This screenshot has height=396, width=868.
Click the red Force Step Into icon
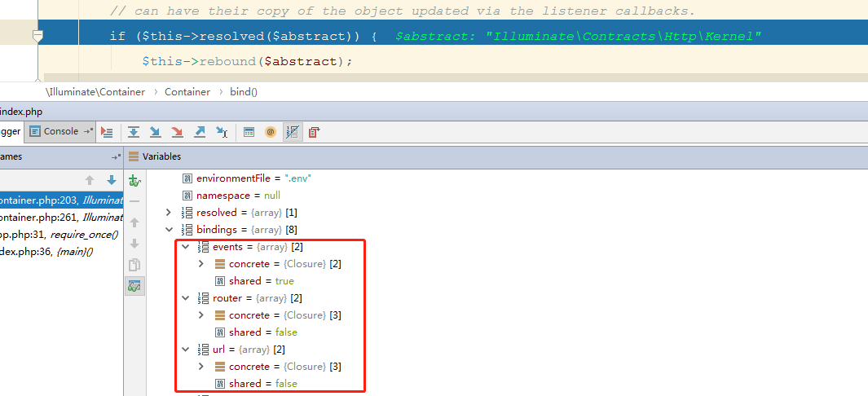pos(177,132)
